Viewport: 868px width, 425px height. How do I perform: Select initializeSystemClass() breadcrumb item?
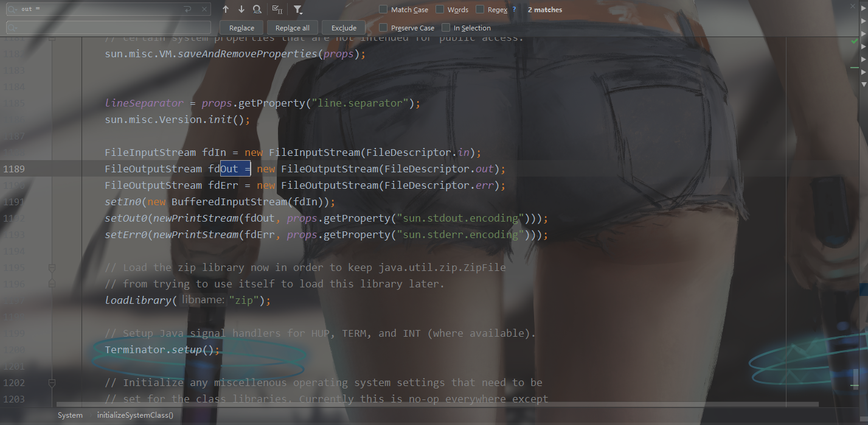click(x=135, y=415)
